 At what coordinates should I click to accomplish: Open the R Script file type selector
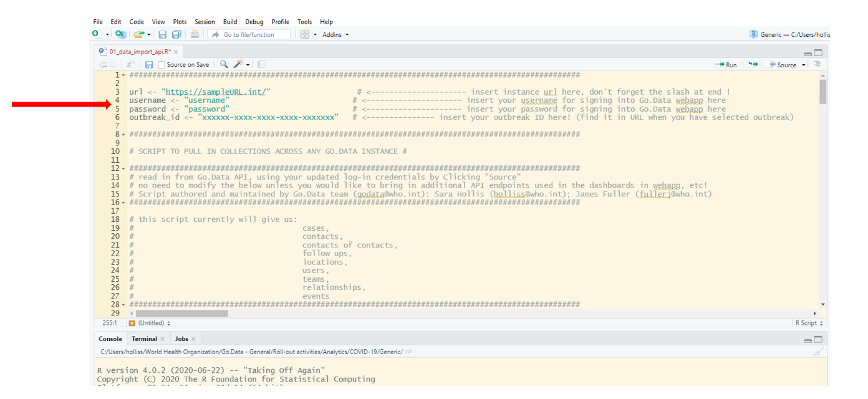coord(809,323)
